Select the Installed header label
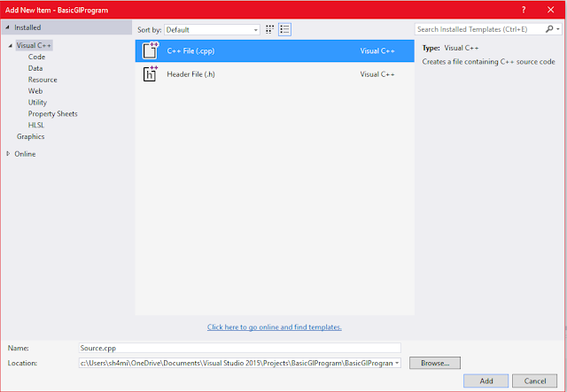Screen dimensions: 567x392 click(27, 27)
